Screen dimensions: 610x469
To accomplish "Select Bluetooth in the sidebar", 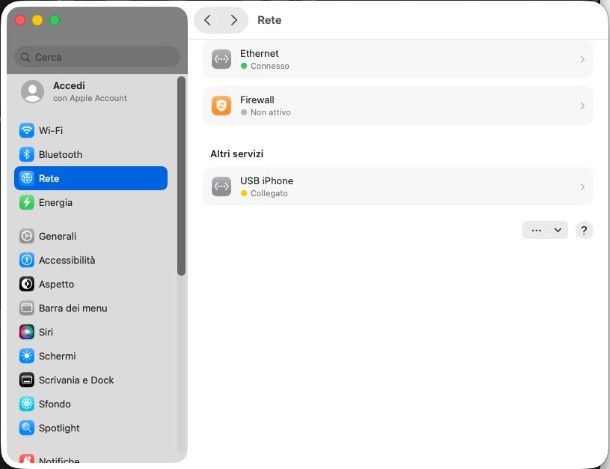I will click(91, 154).
